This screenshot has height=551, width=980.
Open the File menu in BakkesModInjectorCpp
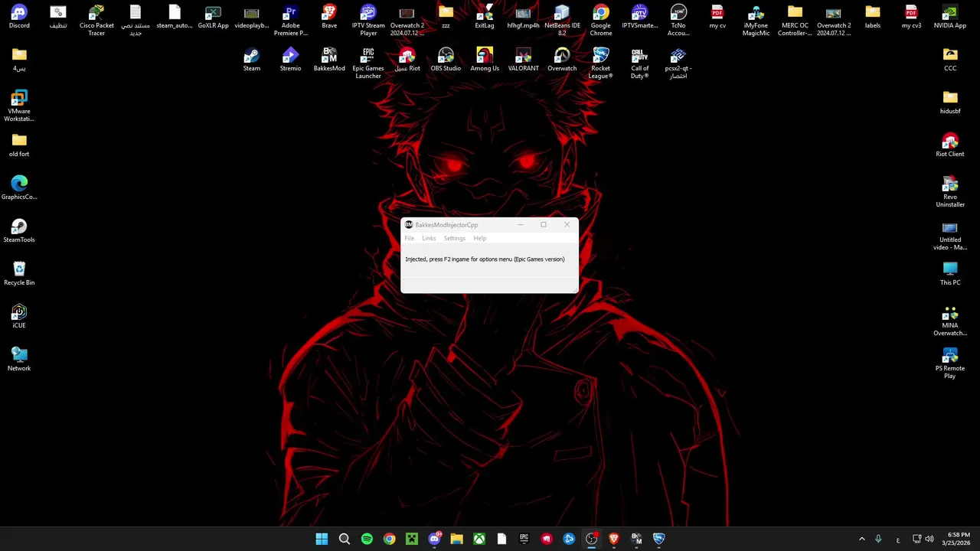click(x=410, y=238)
